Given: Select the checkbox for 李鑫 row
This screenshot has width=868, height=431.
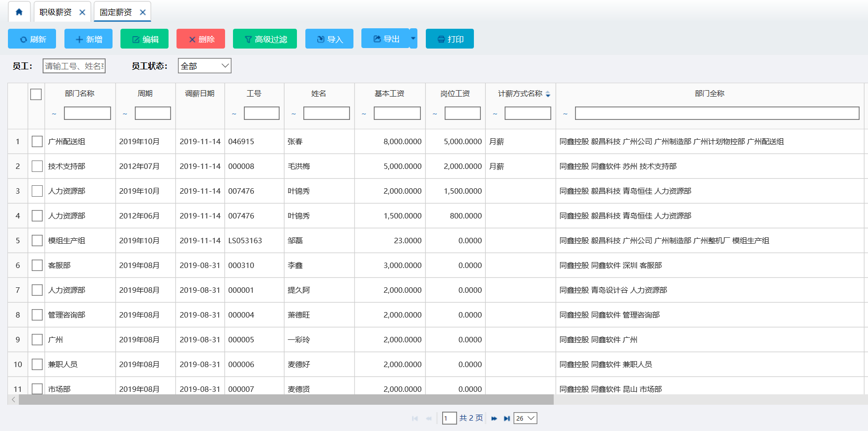Looking at the screenshot, I should 37,266.
